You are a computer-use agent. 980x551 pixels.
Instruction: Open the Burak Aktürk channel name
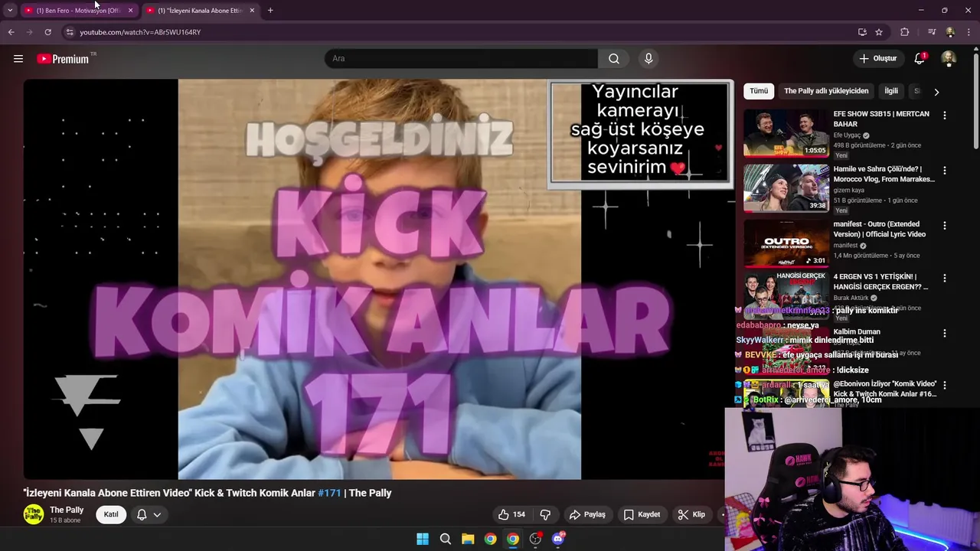[851, 298]
